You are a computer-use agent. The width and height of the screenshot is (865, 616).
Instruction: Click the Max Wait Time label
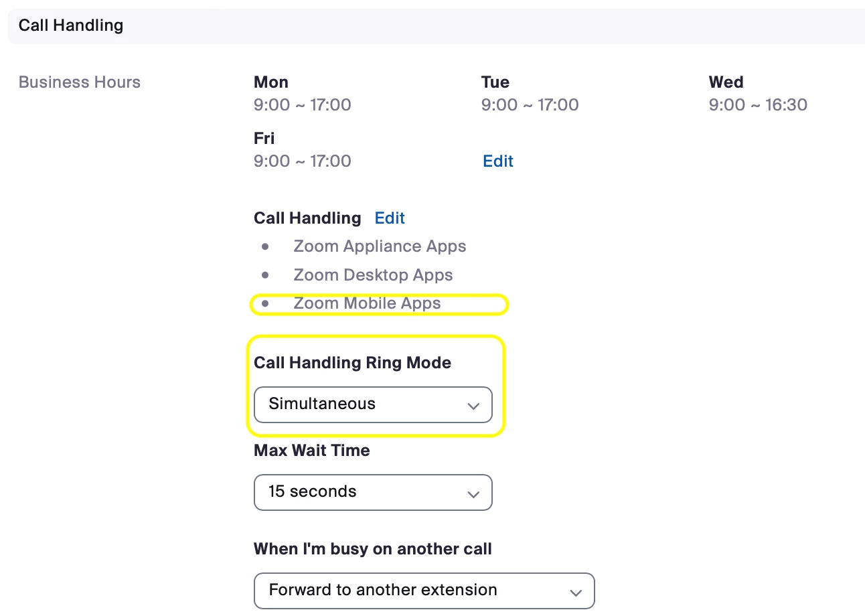[x=312, y=451]
